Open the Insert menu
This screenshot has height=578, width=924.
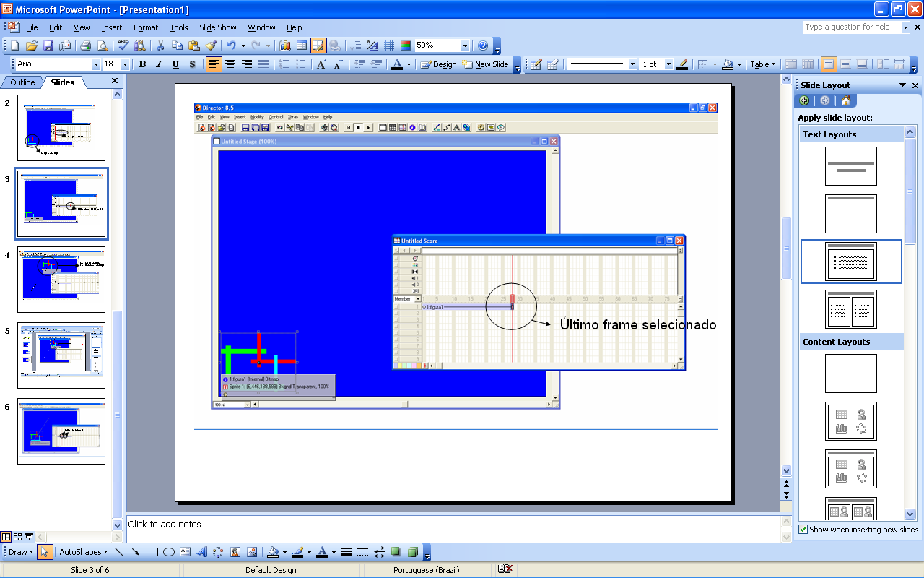click(112, 27)
